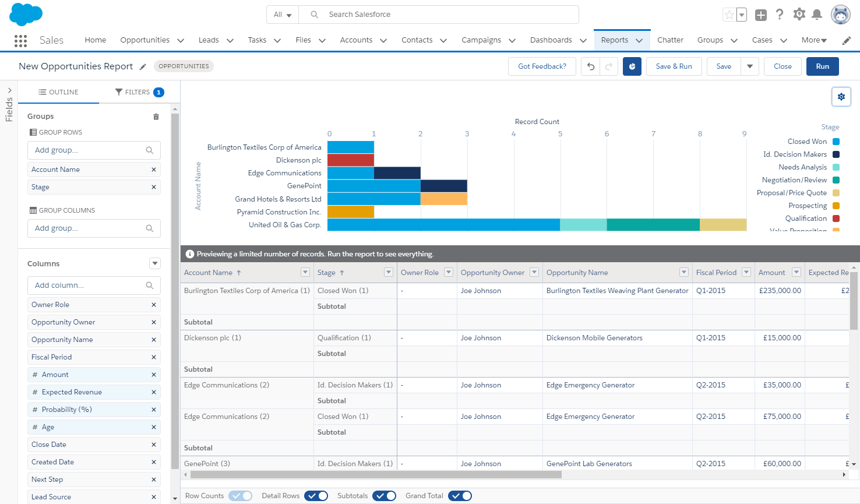The width and height of the screenshot is (860, 504).
Task: Click the Add group rows field
Action: point(94,150)
